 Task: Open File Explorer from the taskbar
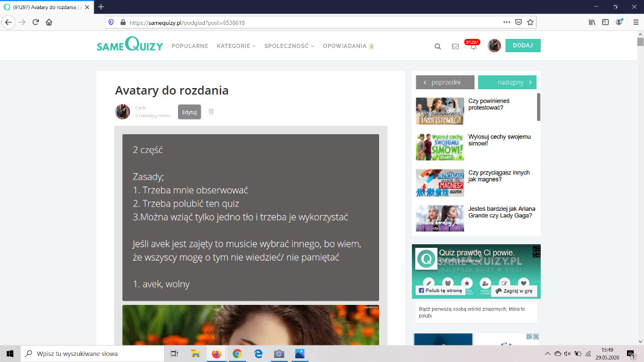(196, 353)
